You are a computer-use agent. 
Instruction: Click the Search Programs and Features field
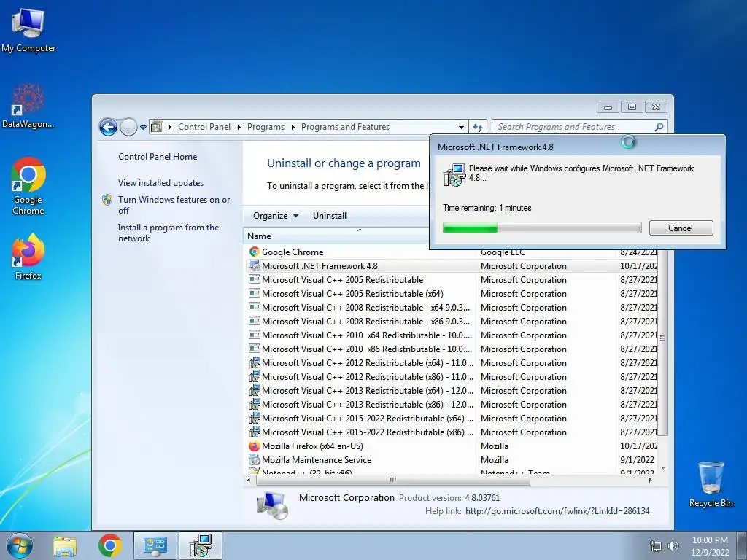point(574,127)
